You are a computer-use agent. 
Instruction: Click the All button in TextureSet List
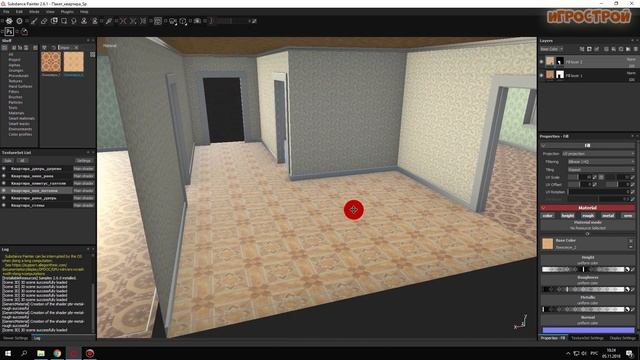22,160
